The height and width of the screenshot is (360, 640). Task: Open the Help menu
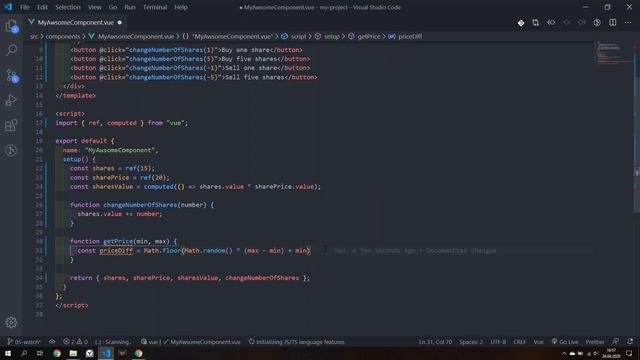click(181, 7)
